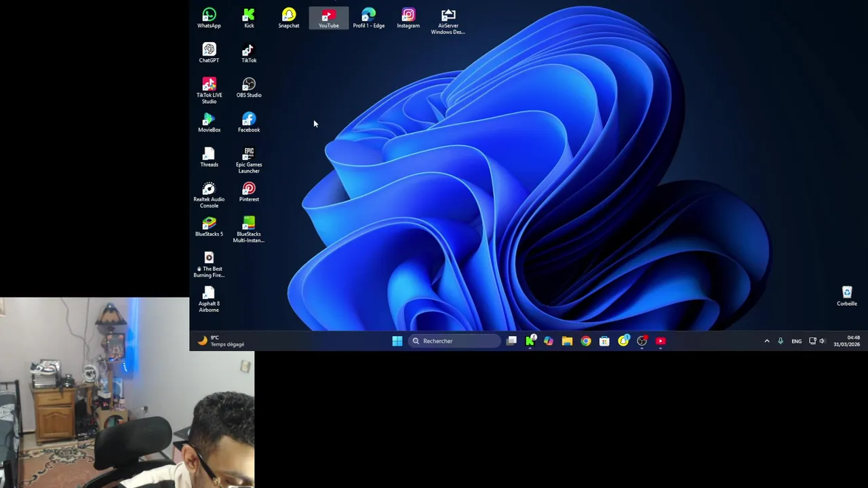Open the Snapchat desktop shortcut
Viewport: 868px width, 488px height.
289,18
